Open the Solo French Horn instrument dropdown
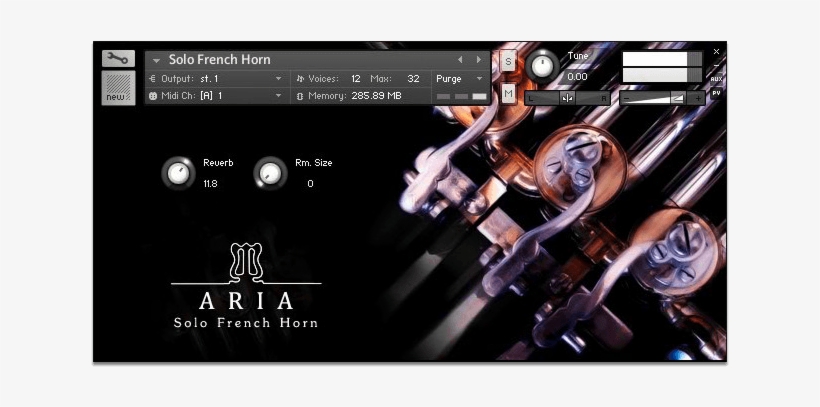820x407 pixels. (x=156, y=60)
